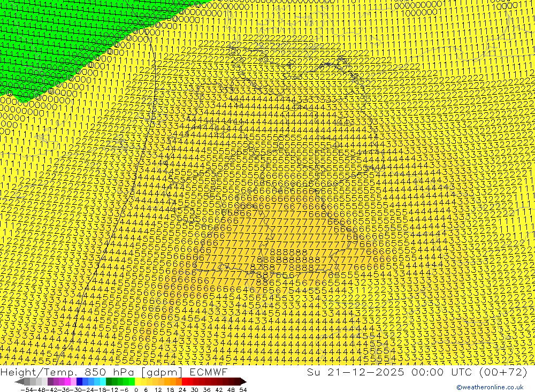The height and width of the screenshot is (392, 535).
Task: Click the "54" label at the legend end
Action: pyautogui.click(x=243, y=389)
